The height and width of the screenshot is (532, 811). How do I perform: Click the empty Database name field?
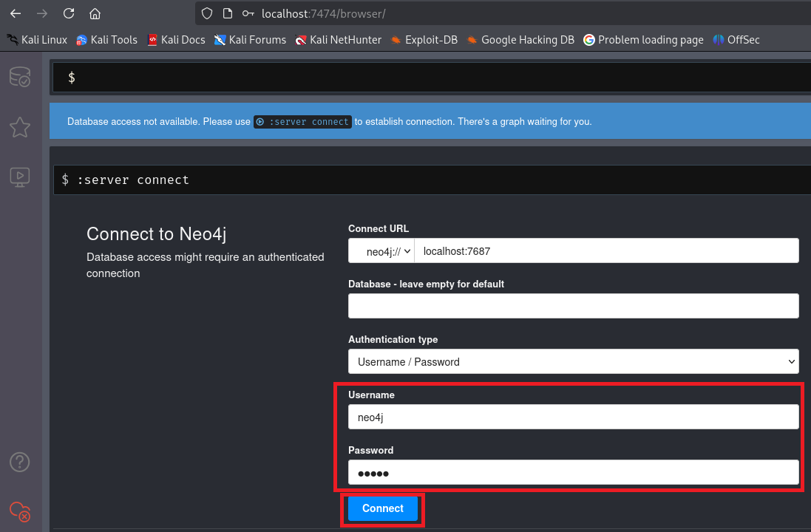click(x=573, y=306)
